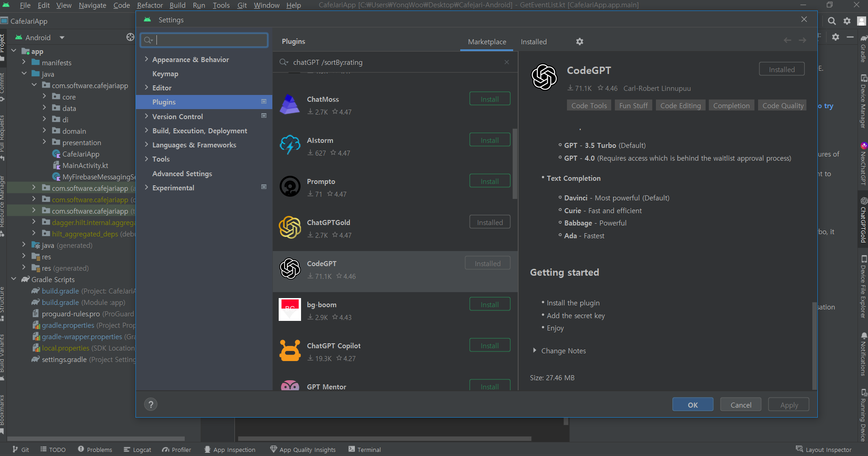Screen dimensions: 868x456
Task: Select build.gradle (Module :app) file
Action: (83, 302)
